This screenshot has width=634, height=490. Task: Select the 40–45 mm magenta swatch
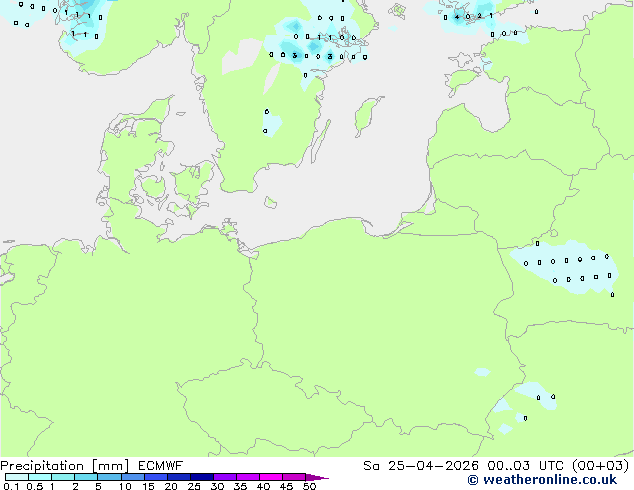pyautogui.click(x=271, y=477)
